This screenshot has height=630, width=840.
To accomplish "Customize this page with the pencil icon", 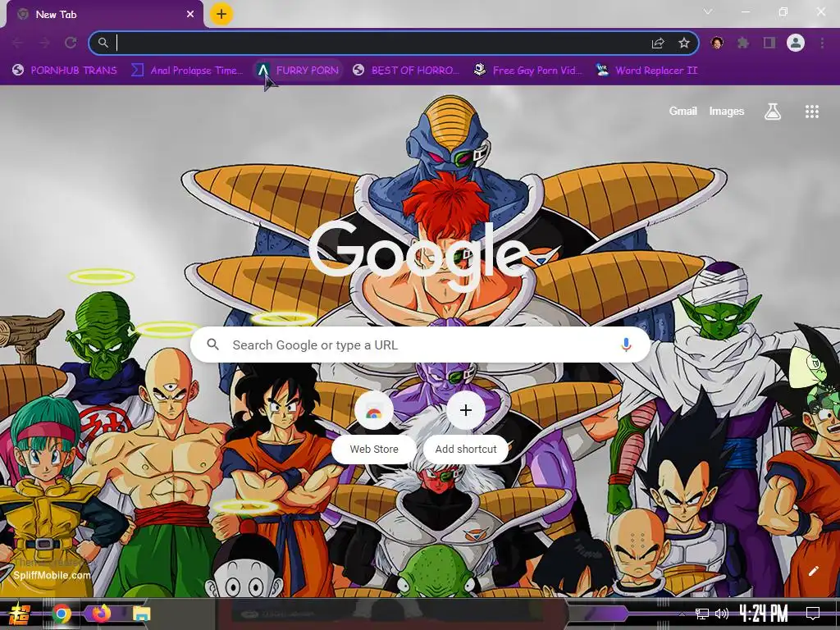I will [x=813, y=571].
